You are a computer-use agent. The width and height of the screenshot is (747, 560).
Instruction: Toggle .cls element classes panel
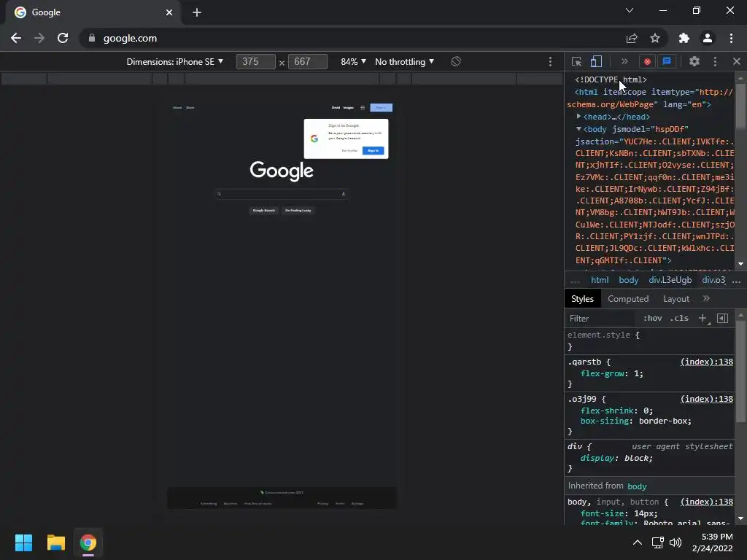(x=679, y=318)
